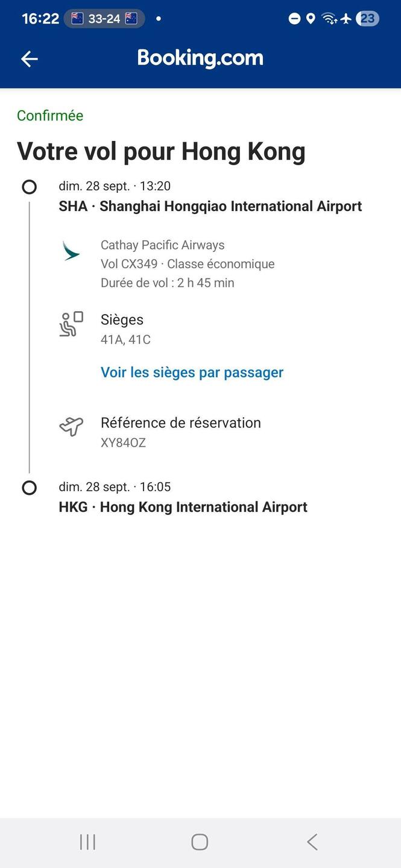401x868 pixels.
Task: Tap the arrival circle marker for HKG
Action: click(30, 488)
